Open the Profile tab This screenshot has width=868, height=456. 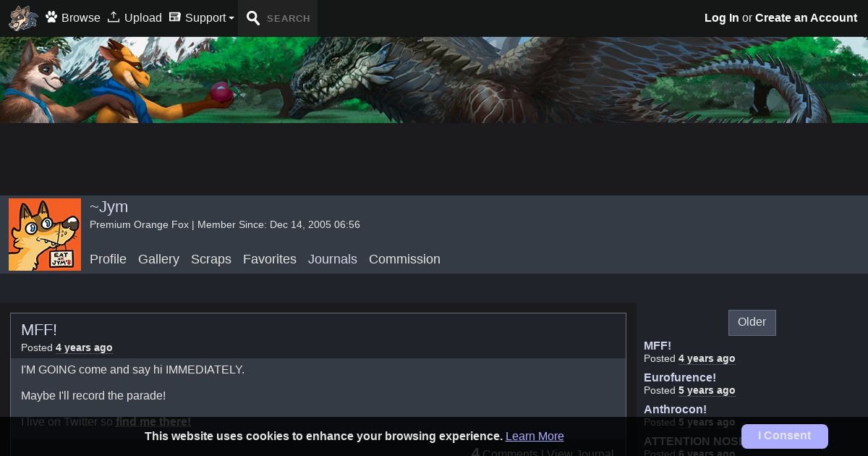pos(108,259)
